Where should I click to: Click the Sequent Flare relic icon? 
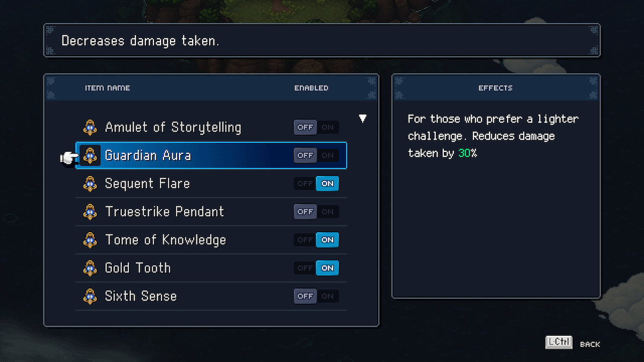click(x=90, y=183)
